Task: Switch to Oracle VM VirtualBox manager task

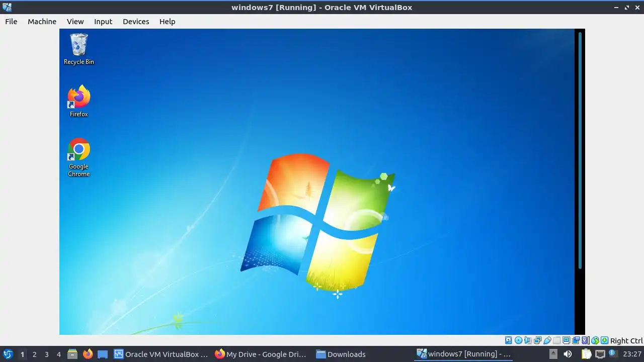Action: 161,354
